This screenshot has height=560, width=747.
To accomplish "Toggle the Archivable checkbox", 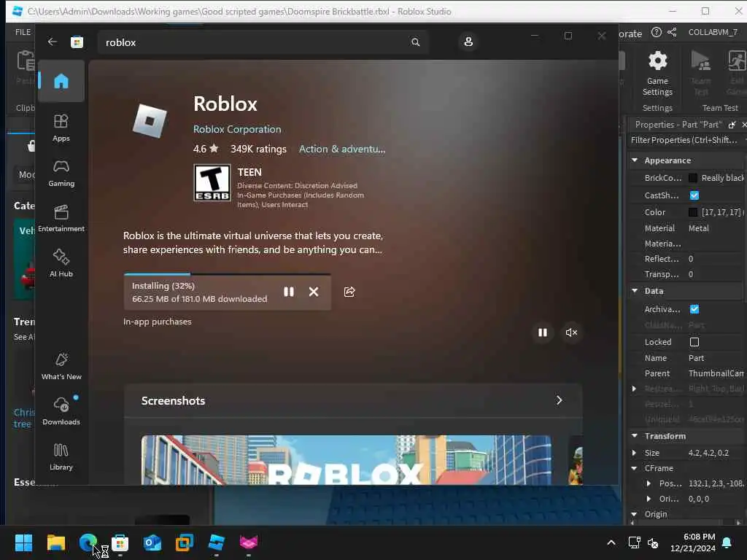I will pyautogui.click(x=694, y=309).
